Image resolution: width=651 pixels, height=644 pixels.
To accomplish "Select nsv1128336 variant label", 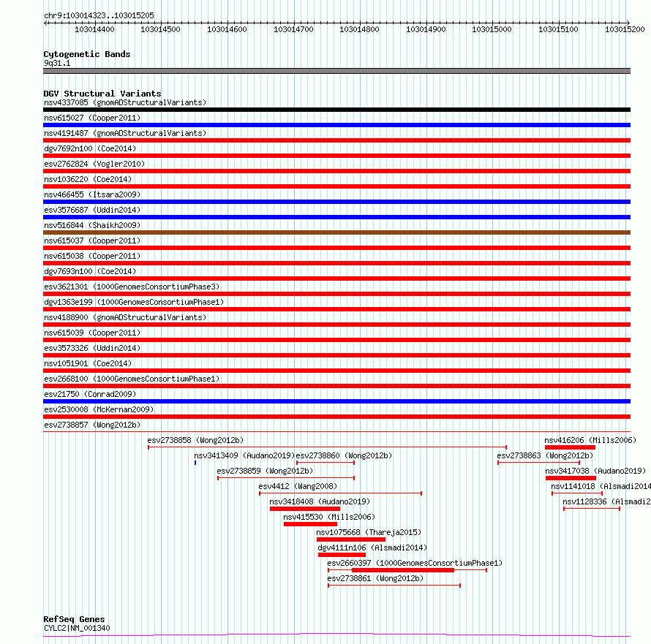I will pos(606,501).
